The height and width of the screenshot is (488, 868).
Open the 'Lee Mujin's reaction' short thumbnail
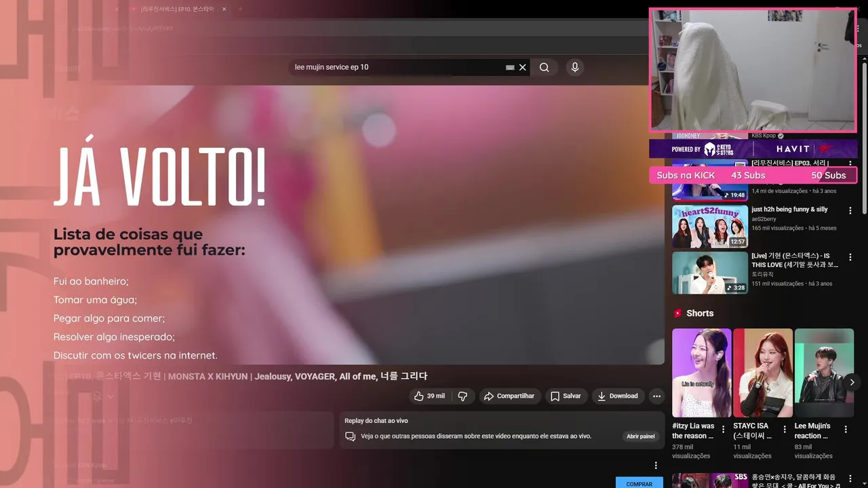(824, 373)
